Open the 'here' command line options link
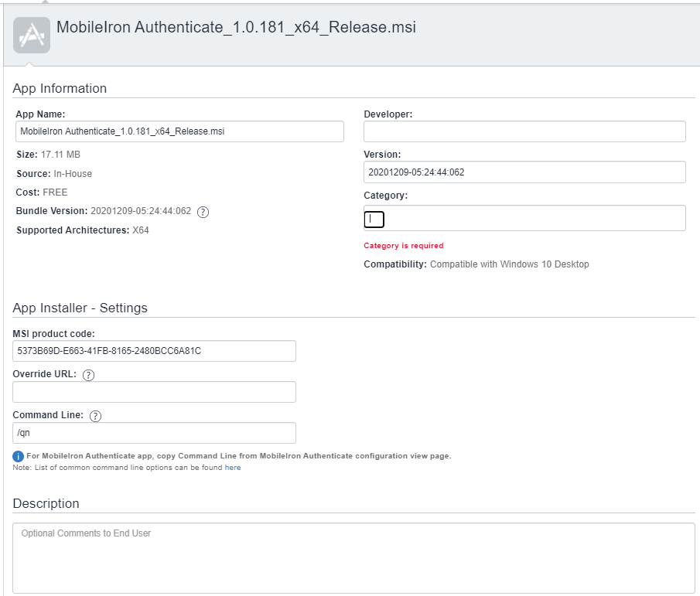This screenshot has height=596, width=700. [x=233, y=468]
